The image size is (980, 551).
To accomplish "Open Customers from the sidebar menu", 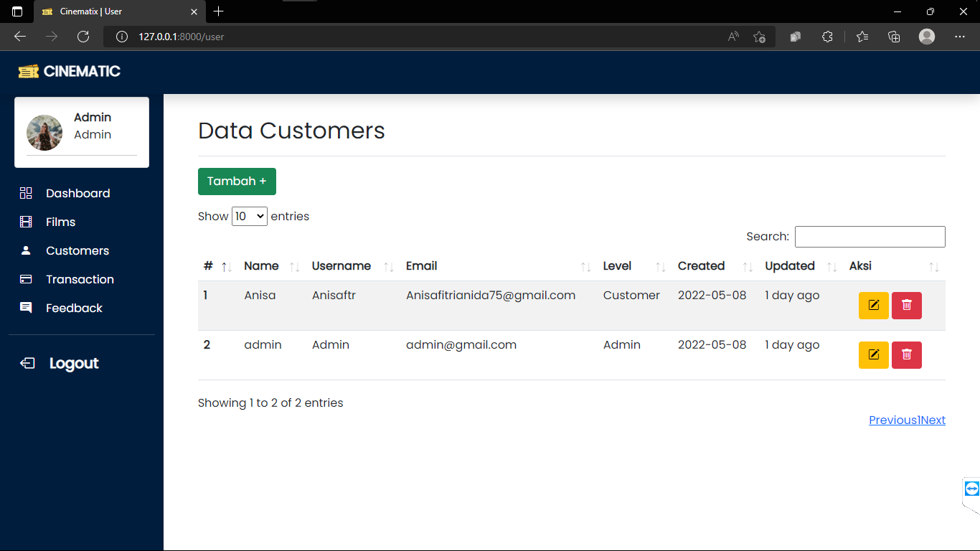I will click(x=77, y=250).
